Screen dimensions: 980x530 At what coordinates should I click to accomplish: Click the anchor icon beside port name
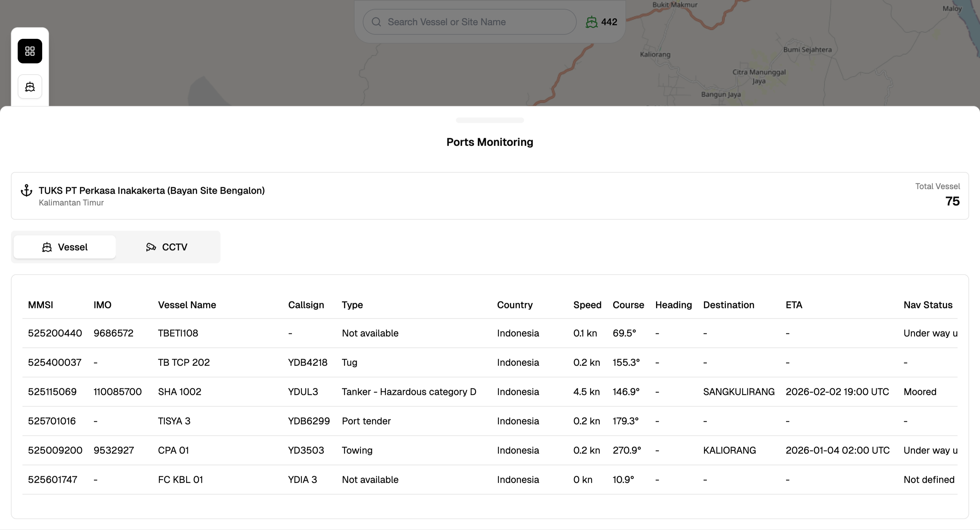[26, 190]
